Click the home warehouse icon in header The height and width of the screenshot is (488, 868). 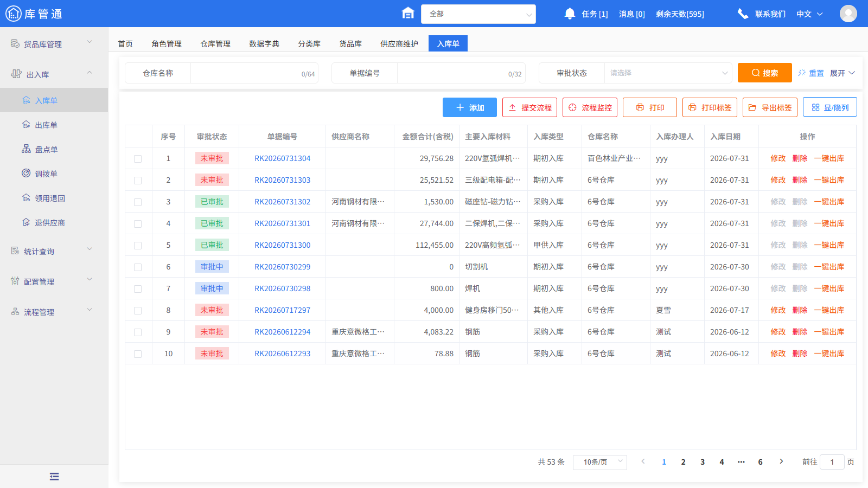click(408, 13)
